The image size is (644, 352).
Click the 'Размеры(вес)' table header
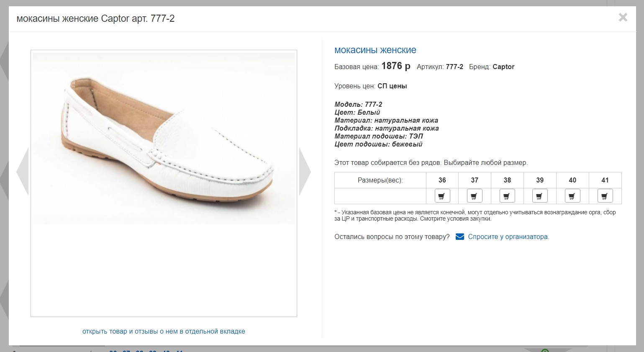click(x=380, y=180)
